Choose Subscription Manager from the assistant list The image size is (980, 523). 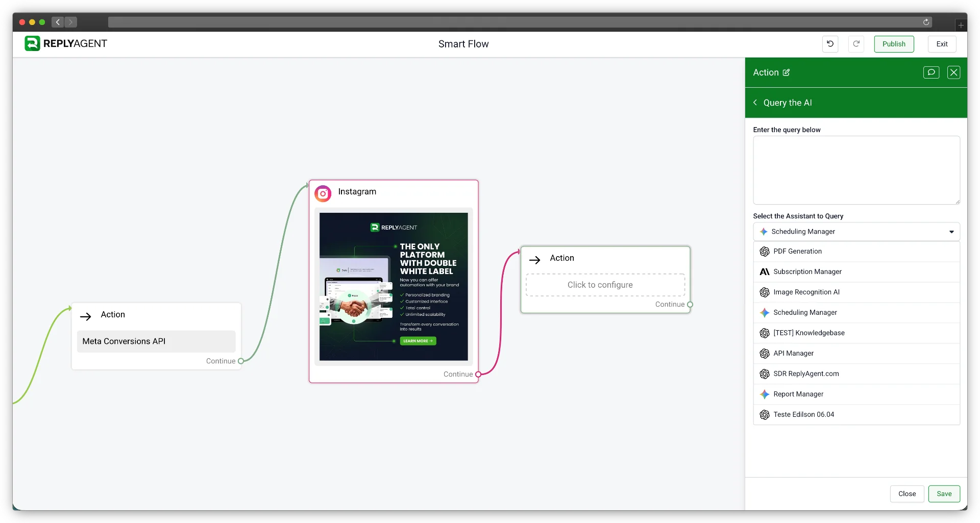[x=856, y=272]
